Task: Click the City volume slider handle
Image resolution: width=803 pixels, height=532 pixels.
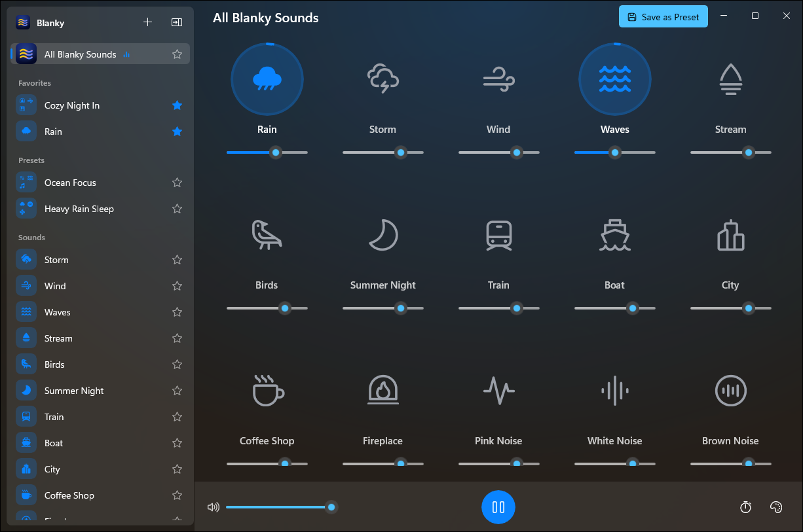Action: pyautogui.click(x=748, y=308)
